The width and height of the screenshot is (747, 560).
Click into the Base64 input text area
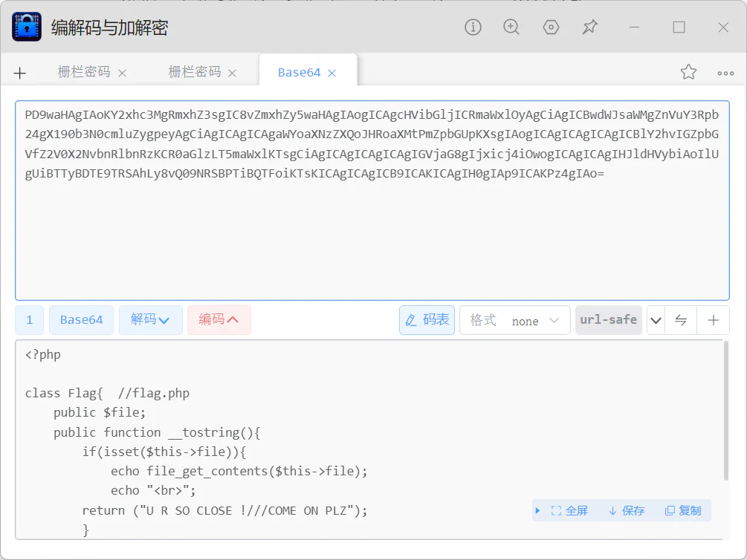(372, 201)
